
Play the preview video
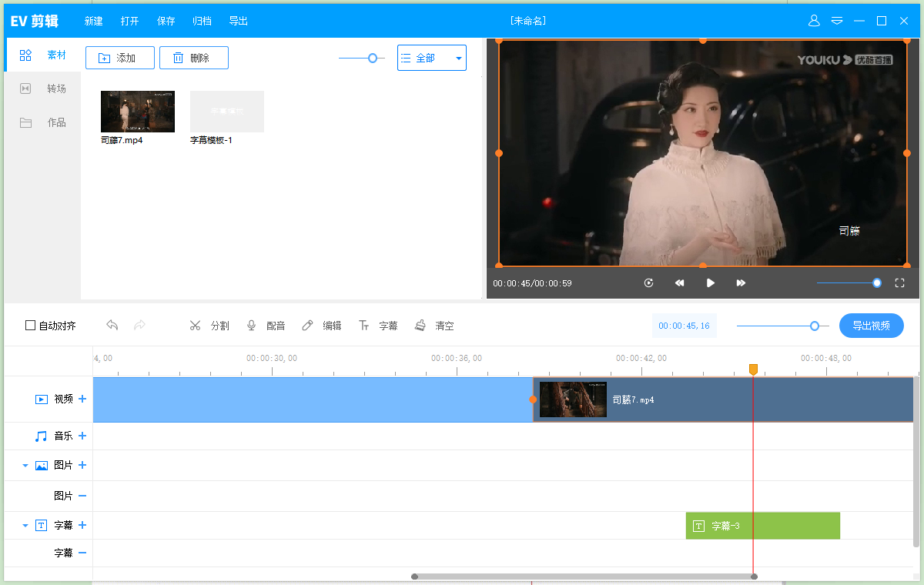[x=710, y=283]
